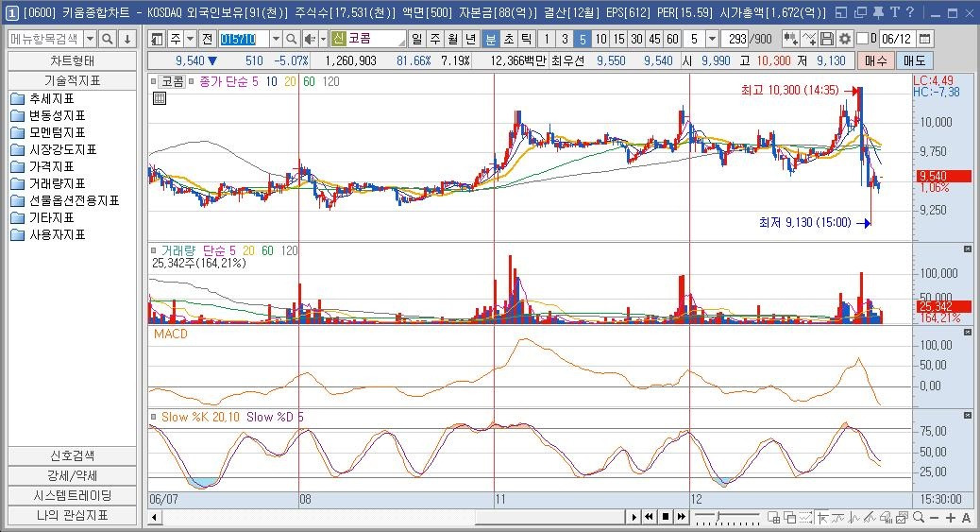Image resolution: width=980 pixels, height=532 pixels.
Task: Click the 전 button beside stock code
Action: (x=208, y=39)
